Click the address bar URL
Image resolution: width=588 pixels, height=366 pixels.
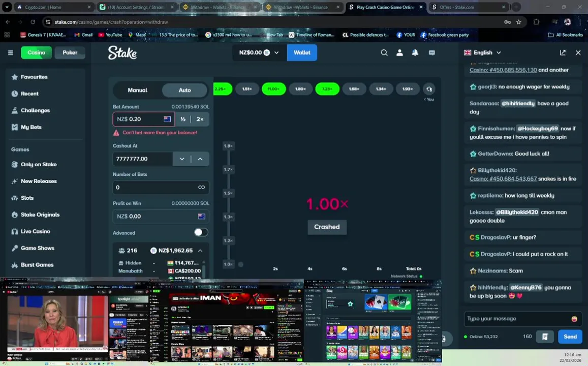[x=111, y=22]
